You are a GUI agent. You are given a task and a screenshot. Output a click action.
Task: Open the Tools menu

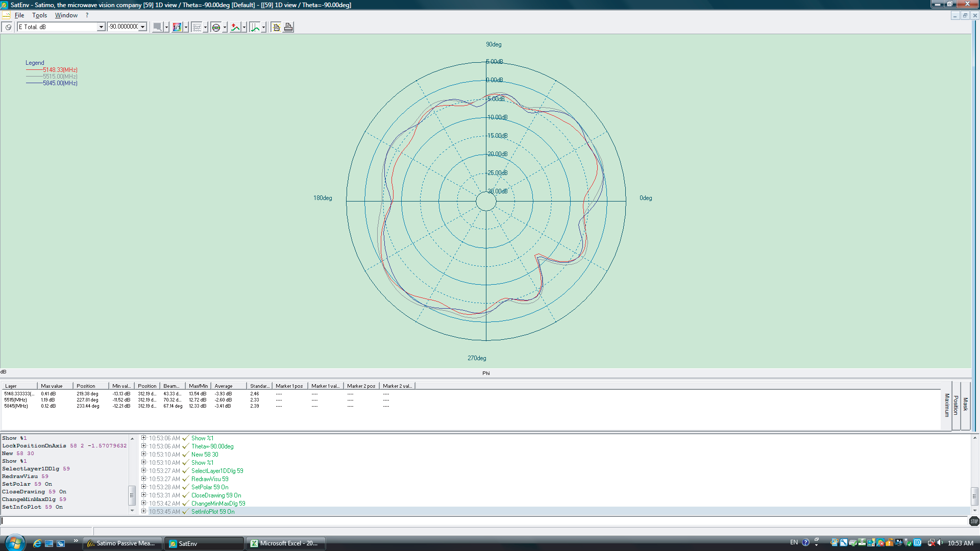pyautogui.click(x=39, y=15)
